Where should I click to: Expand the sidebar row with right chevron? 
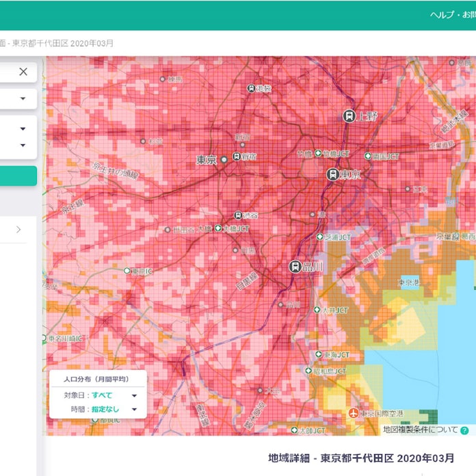coord(18,229)
